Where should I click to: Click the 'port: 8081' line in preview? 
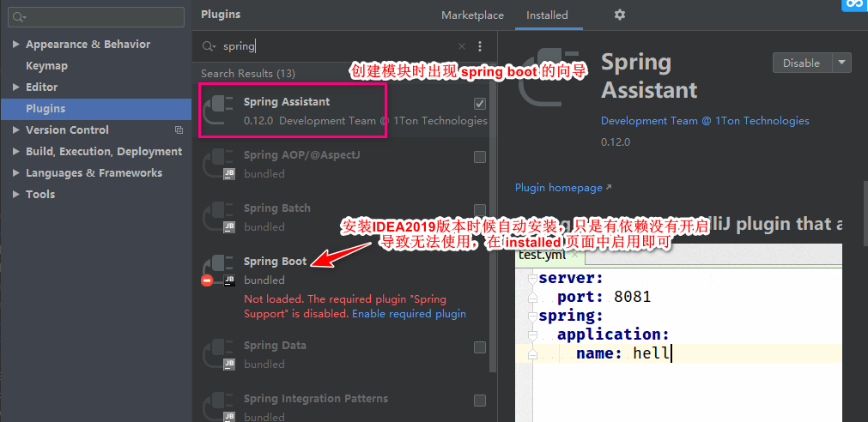click(604, 297)
